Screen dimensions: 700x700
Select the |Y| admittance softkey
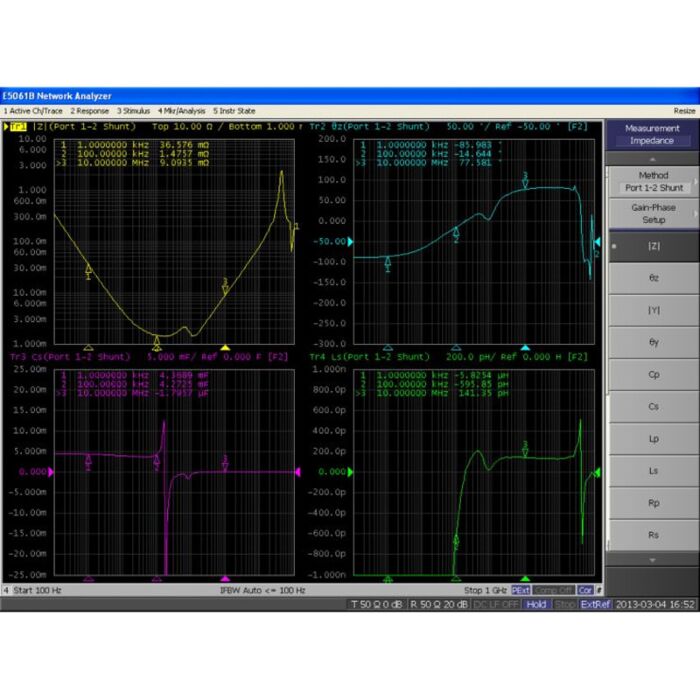tap(653, 310)
